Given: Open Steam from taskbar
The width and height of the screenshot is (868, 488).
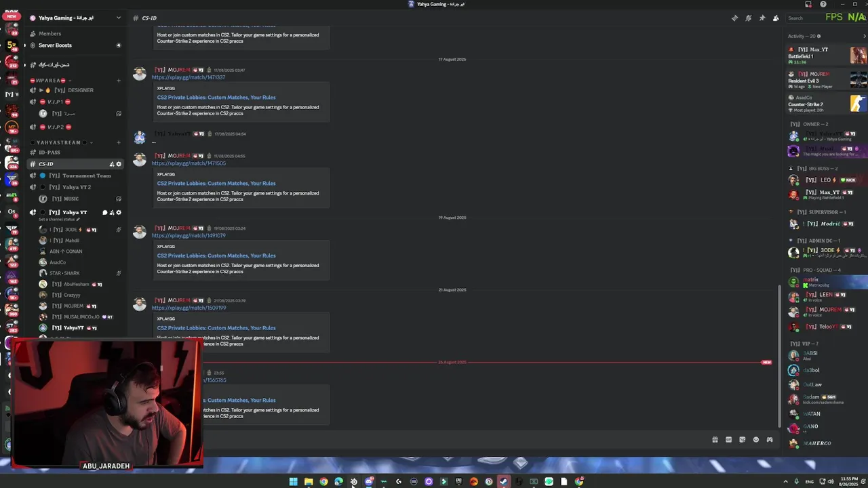Looking at the screenshot, I should click(x=503, y=482).
